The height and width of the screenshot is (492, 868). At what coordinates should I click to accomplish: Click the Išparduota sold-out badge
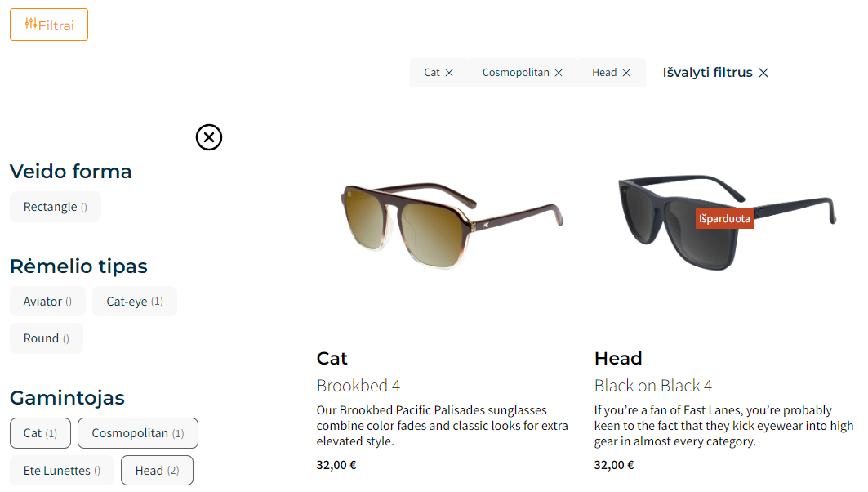[724, 219]
